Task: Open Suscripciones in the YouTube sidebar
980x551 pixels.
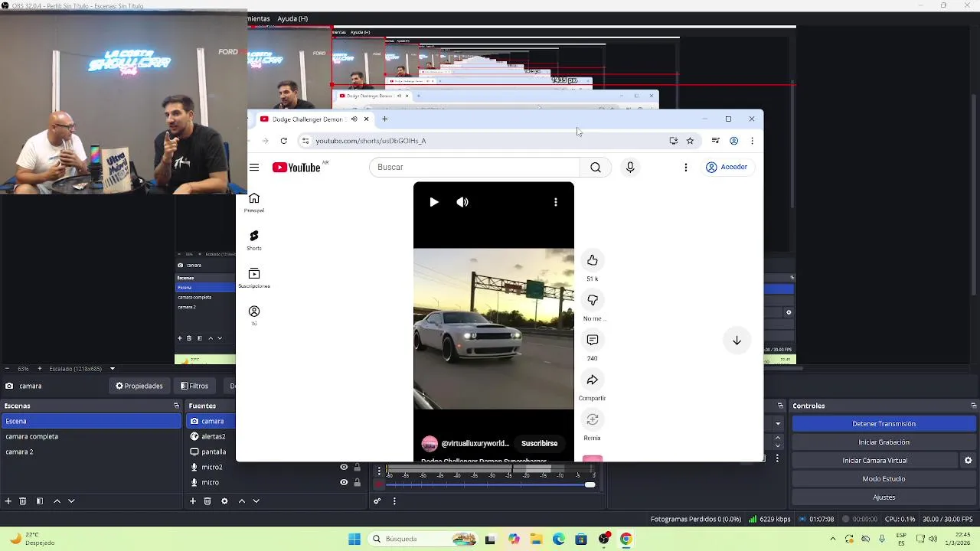Action: tap(254, 278)
